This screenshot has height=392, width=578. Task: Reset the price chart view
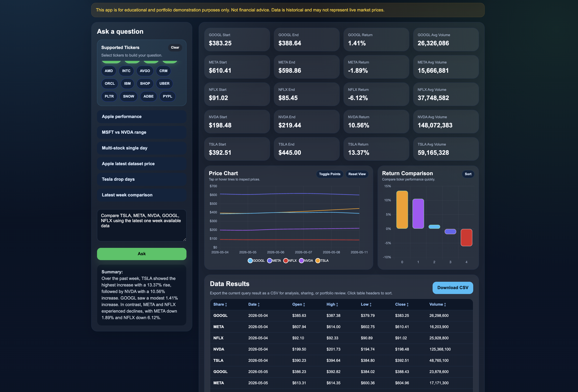(x=357, y=174)
